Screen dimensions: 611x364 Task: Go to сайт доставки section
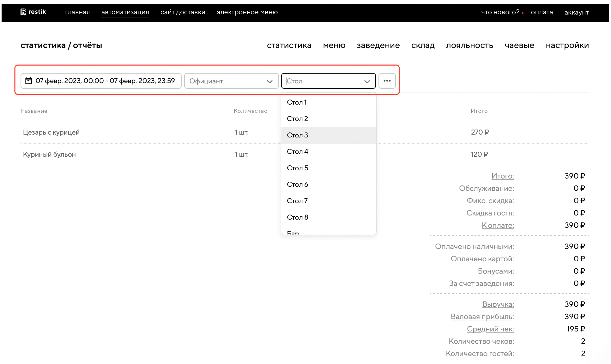click(x=183, y=12)
